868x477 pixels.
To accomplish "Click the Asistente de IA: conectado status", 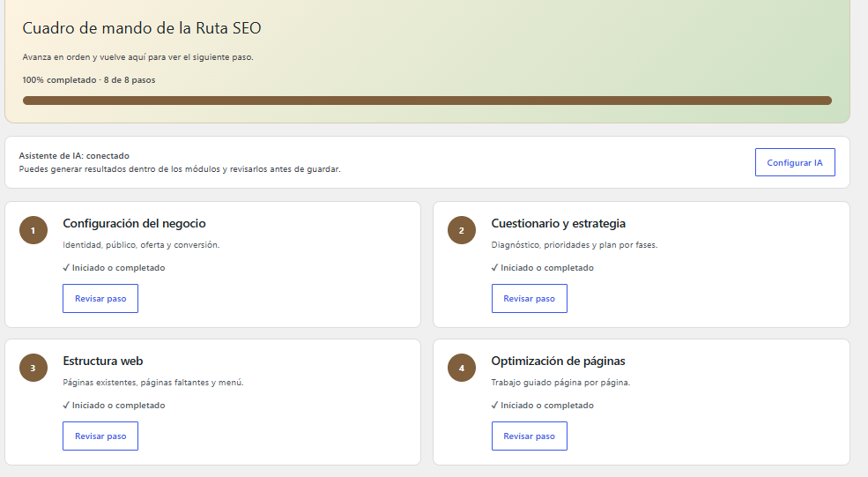I will pos(74,156).
